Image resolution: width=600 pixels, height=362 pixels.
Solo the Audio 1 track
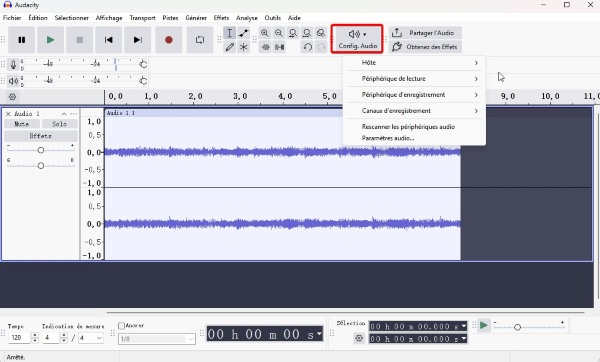[x=59, y=124]
